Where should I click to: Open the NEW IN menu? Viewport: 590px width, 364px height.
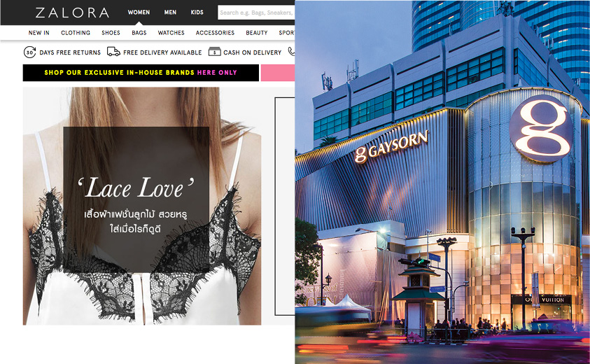38,33
